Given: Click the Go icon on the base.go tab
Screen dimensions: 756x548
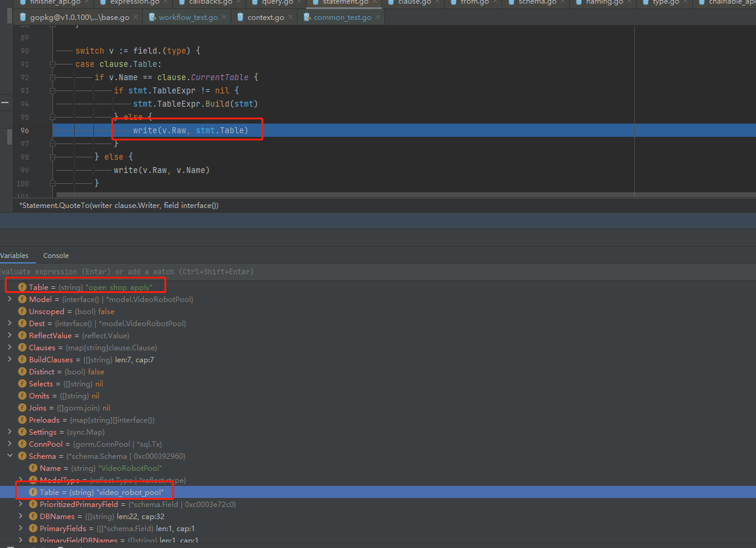Looking at the screenshot, I should [x=22, y=17].
